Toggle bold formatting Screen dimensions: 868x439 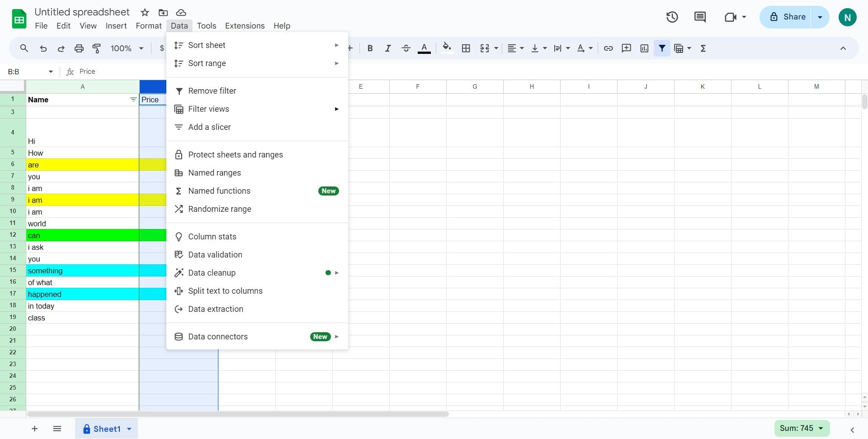tap(370, 48)
